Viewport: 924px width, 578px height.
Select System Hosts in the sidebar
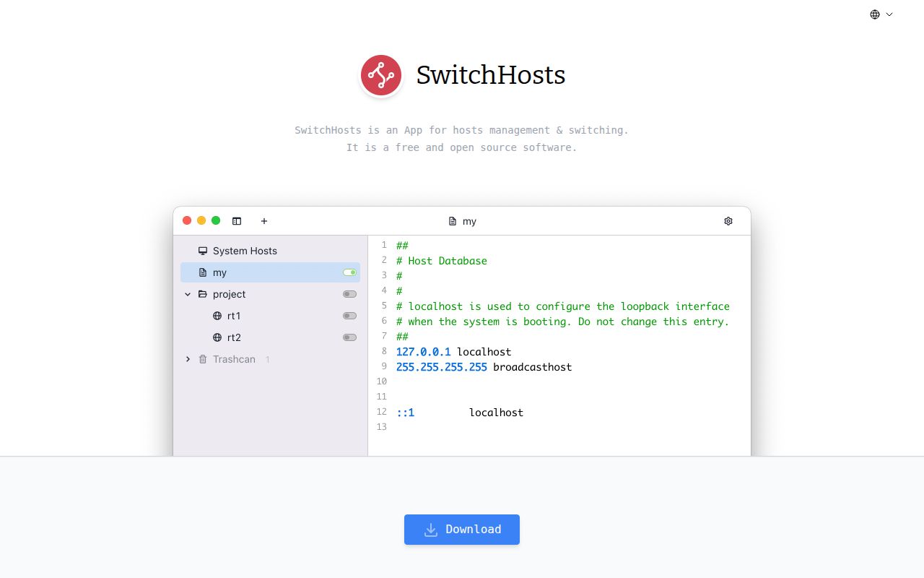coord(270,251)
